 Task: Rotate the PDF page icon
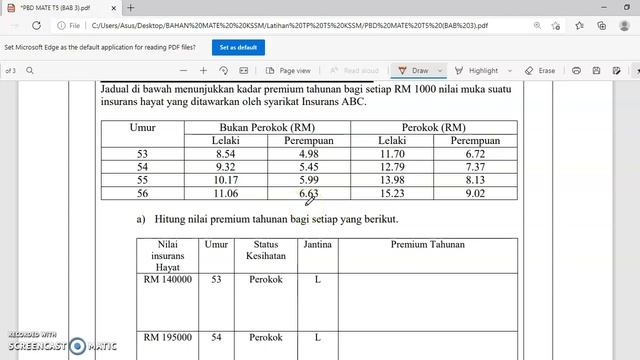[223, 70]
